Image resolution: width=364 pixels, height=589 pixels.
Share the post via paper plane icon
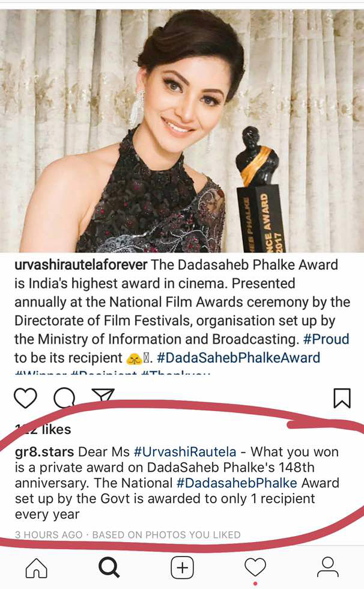tap(103, 395)
